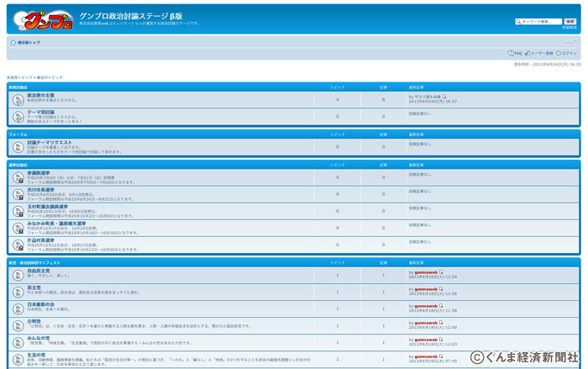
Task: Open latest post icon in 民主党 row
Action: [441, 289]
